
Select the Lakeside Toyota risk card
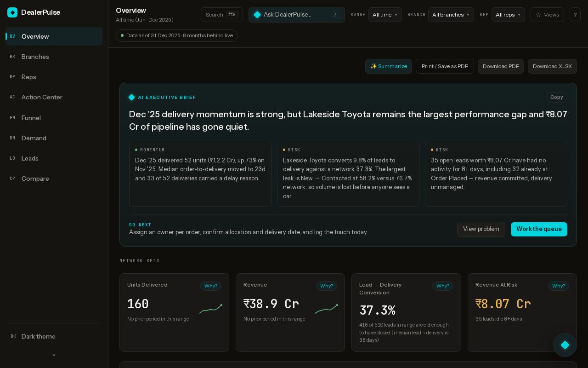point(348,174)
